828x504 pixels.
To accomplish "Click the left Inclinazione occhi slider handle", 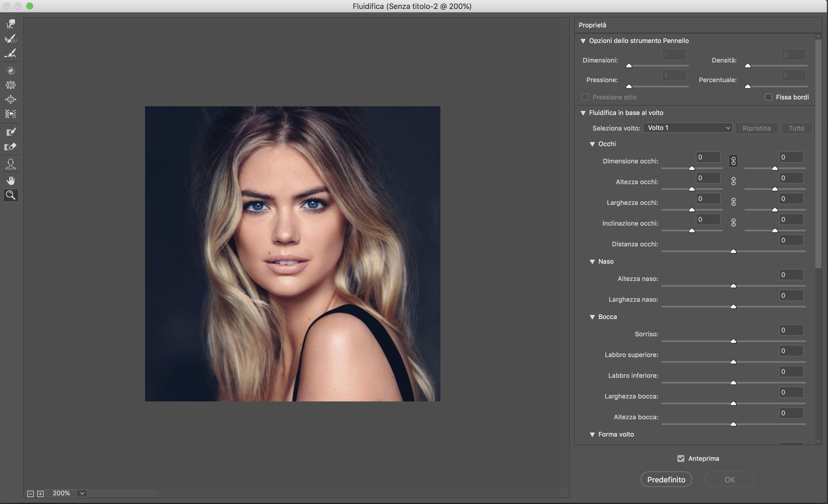I will click(x=692, y=231).
